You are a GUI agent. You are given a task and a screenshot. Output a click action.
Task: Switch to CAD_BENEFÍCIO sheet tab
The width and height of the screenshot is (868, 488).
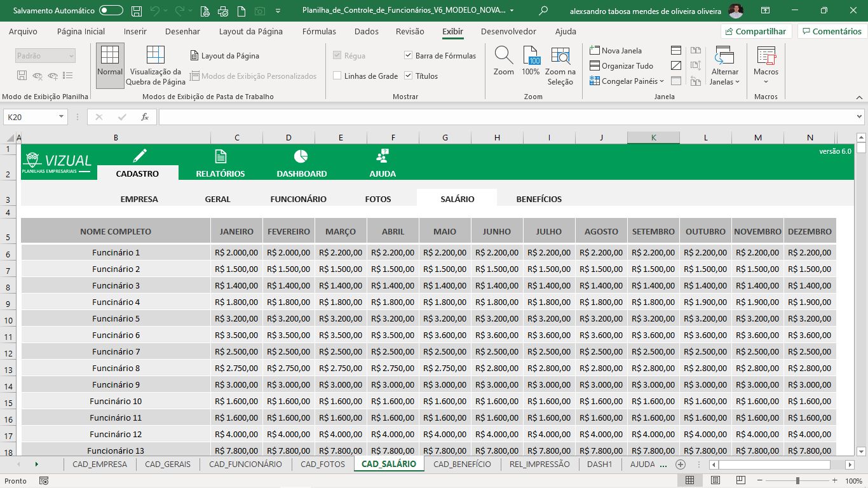click(462, 464)
